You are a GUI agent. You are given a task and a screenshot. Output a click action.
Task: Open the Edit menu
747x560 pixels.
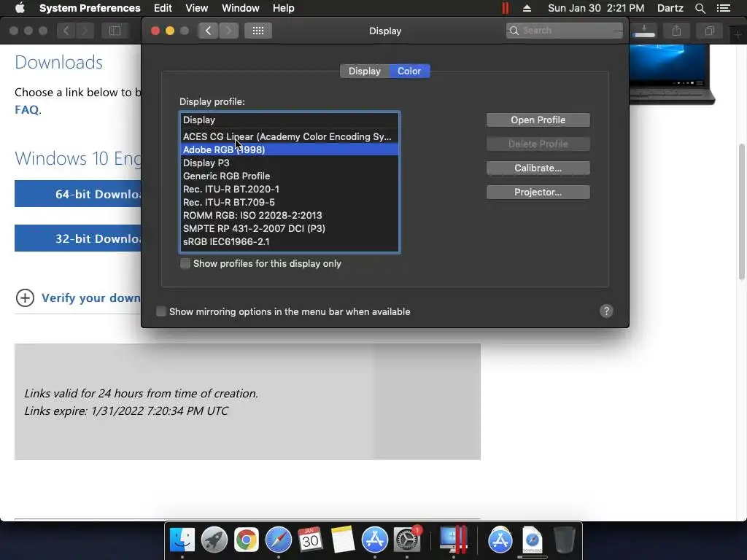pos(163,8)
